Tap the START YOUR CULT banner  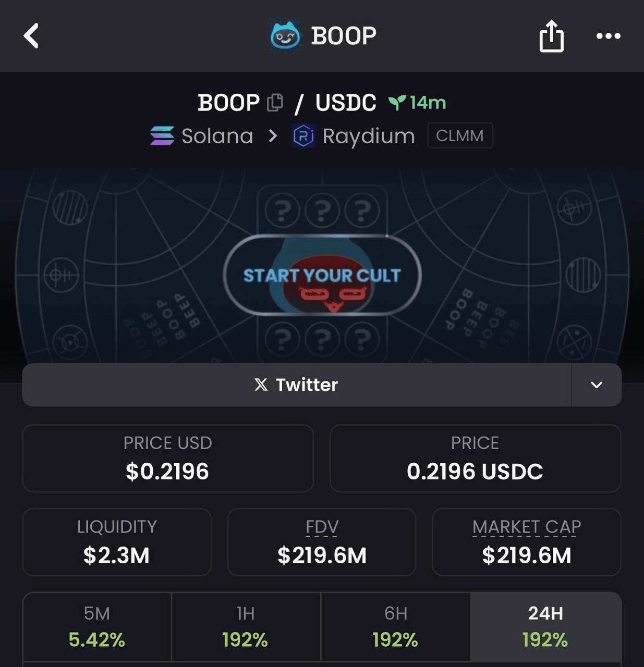click(322, 275)
